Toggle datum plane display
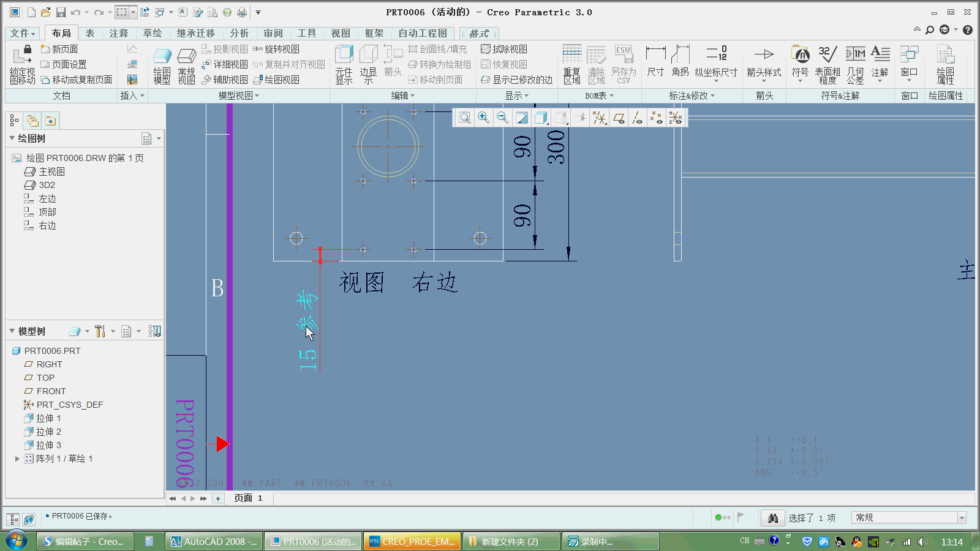Image resolution: width=980 pixels, height=551 pixels. coord(619,118)
